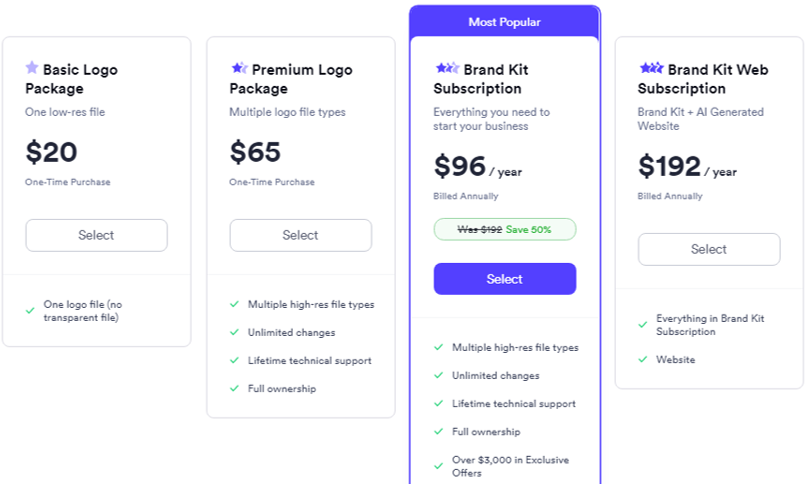Screen dimensions: 806x484
Task: Click the checkmark next to One logo file
Action: tap(30, 311)
